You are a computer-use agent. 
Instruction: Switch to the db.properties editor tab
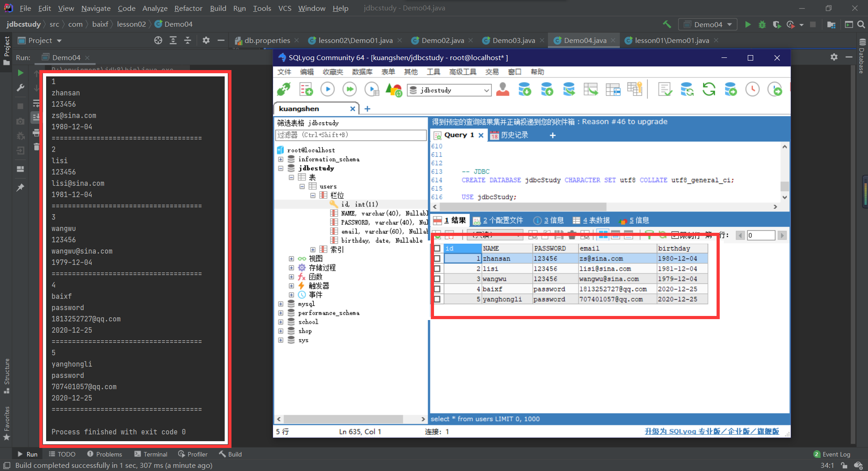click(267, 40)
